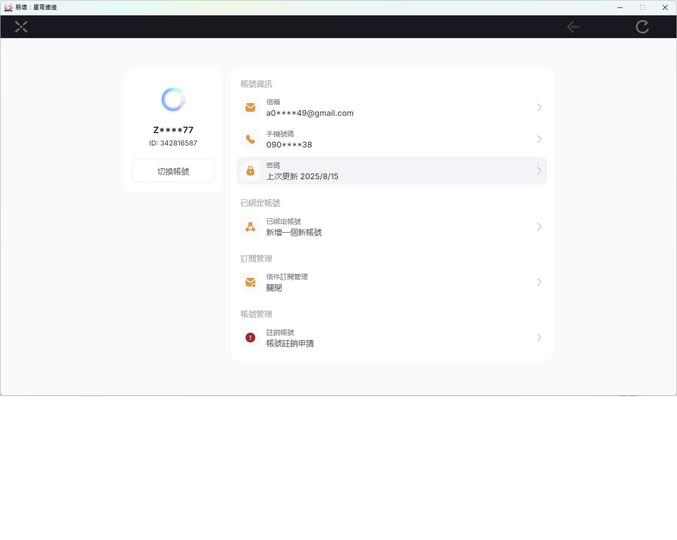Screen dimensions: 677x540
Task: Click the mail icon beside 信件訂閱管理
Action: coord(250,283)
